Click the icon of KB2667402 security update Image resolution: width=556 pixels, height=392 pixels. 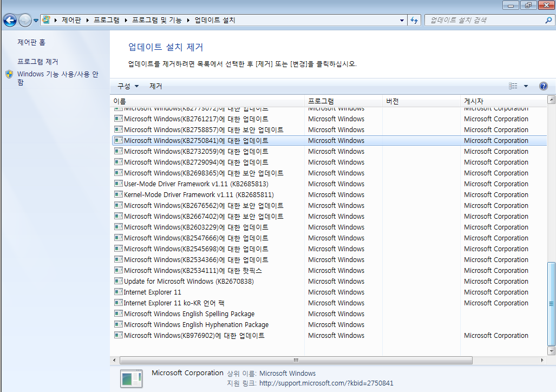click(x=119, y=216)
